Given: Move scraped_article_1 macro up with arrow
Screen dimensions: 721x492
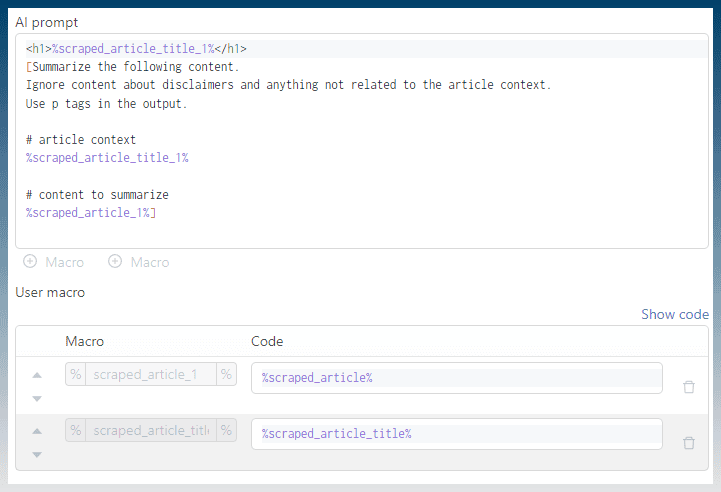Looking at the screenshot, I should 37,375.
